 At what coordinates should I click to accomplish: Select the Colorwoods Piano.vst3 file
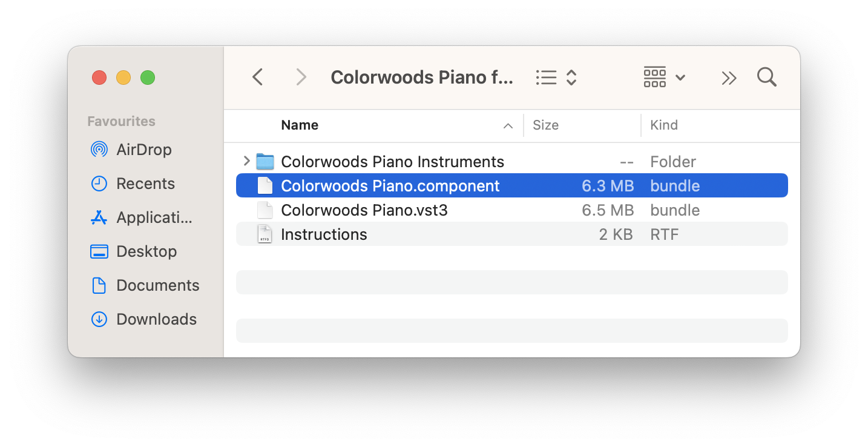pyautogui.click(x=364, y=210)
